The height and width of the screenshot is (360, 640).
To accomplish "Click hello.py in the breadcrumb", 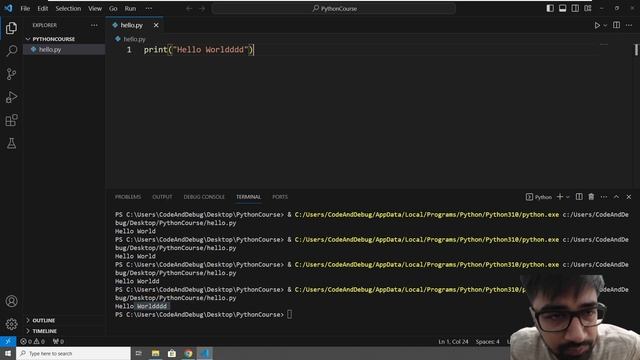I will coord(134,39).
